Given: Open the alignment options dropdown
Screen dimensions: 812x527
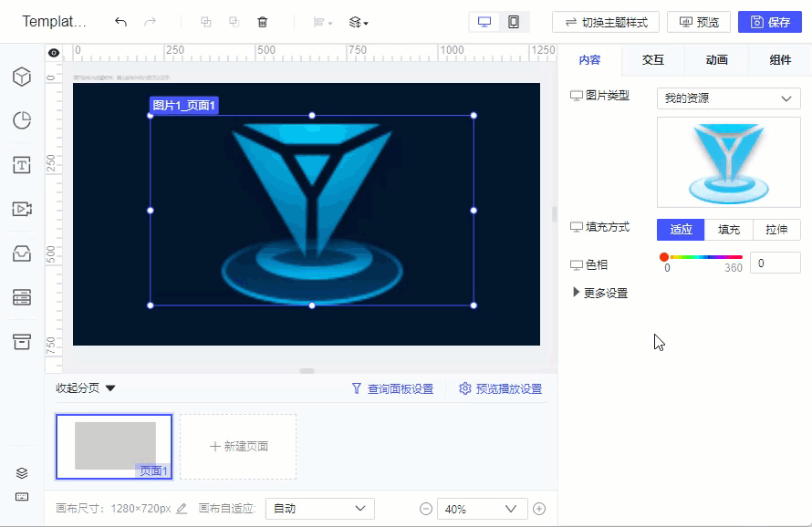Looking at the screenshot, I should click(323, 22).
